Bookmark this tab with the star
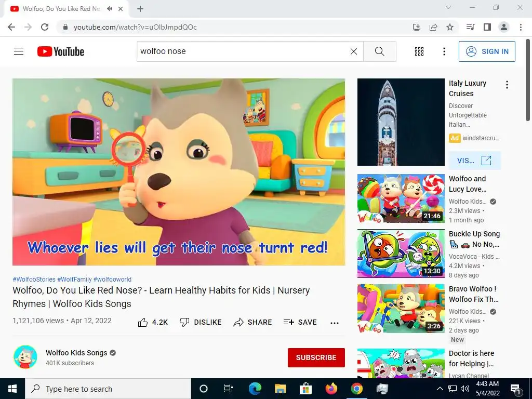This screenshot has height=399, width=532. coord(450,27)
